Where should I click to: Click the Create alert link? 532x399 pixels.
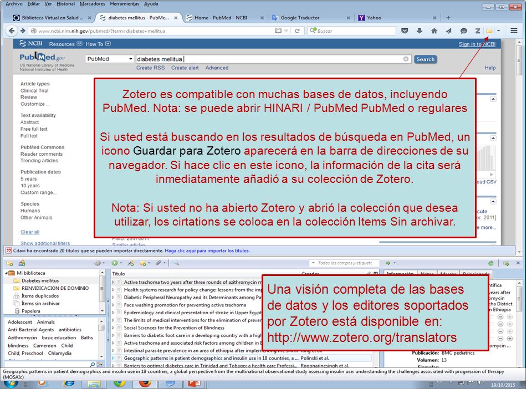point(185,68)
